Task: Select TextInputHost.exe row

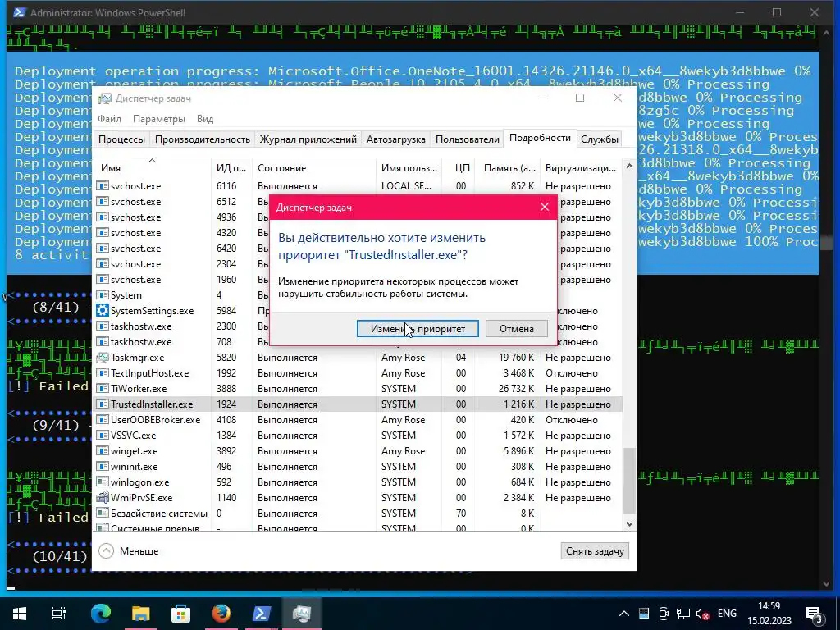Action: point(358,373)
